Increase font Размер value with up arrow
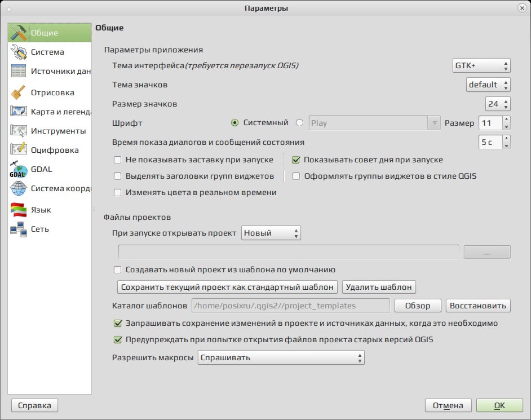The width and height of the screenshot is (531, 420). [x=506, y=120]
